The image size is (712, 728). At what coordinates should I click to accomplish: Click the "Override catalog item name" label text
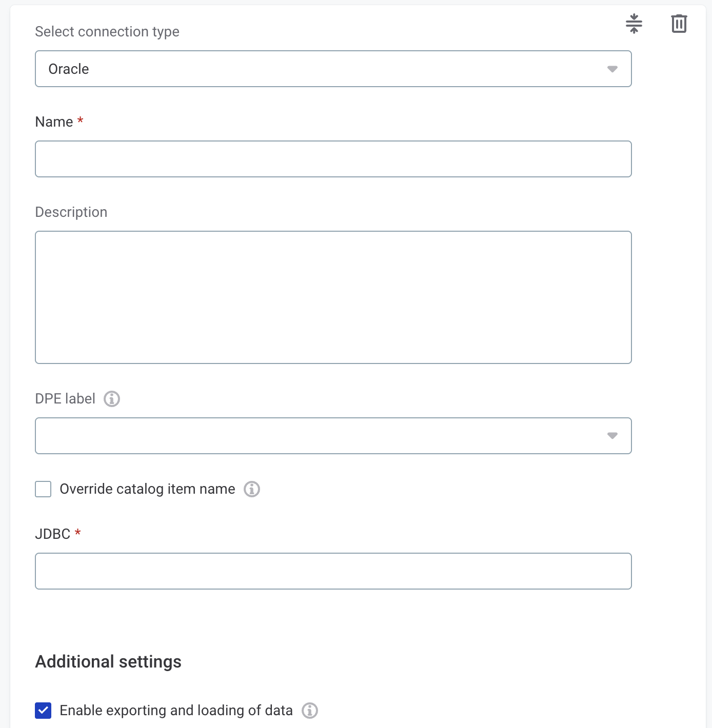[147, 489]
